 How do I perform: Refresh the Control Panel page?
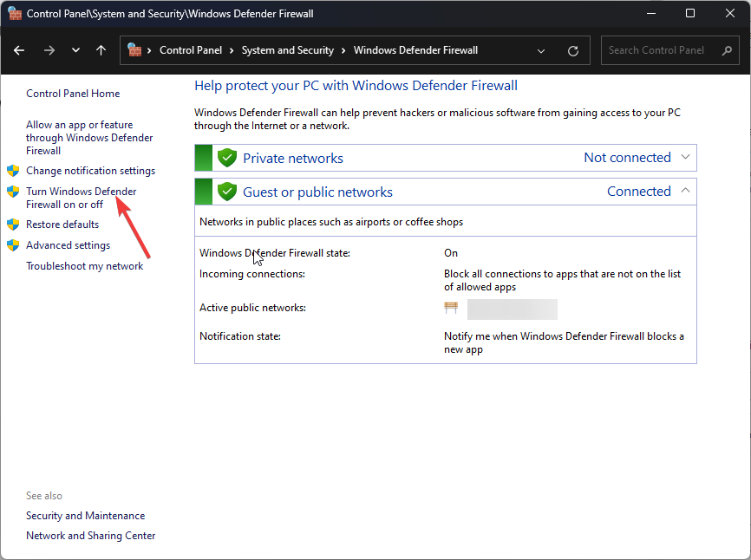click(572, 51)
